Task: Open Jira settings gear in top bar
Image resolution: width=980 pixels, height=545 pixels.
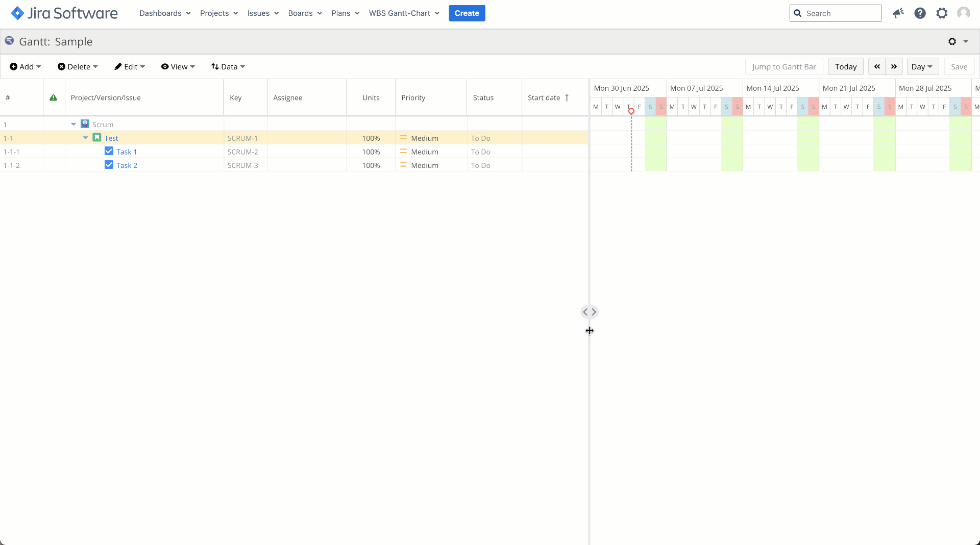Action: 942,13
